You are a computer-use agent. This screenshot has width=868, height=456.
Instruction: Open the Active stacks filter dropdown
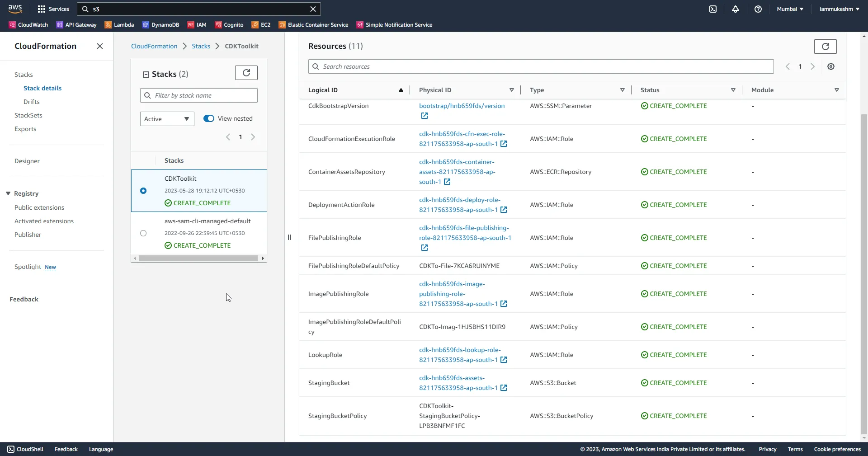[x=167, y=119]
